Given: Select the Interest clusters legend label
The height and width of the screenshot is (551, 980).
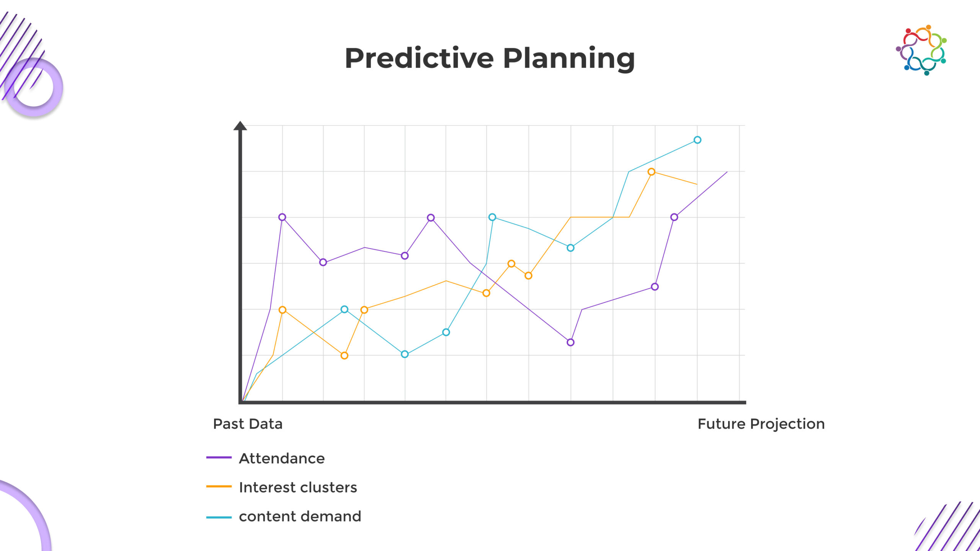Looking at the screenshot, I should (x=298, y=487).
